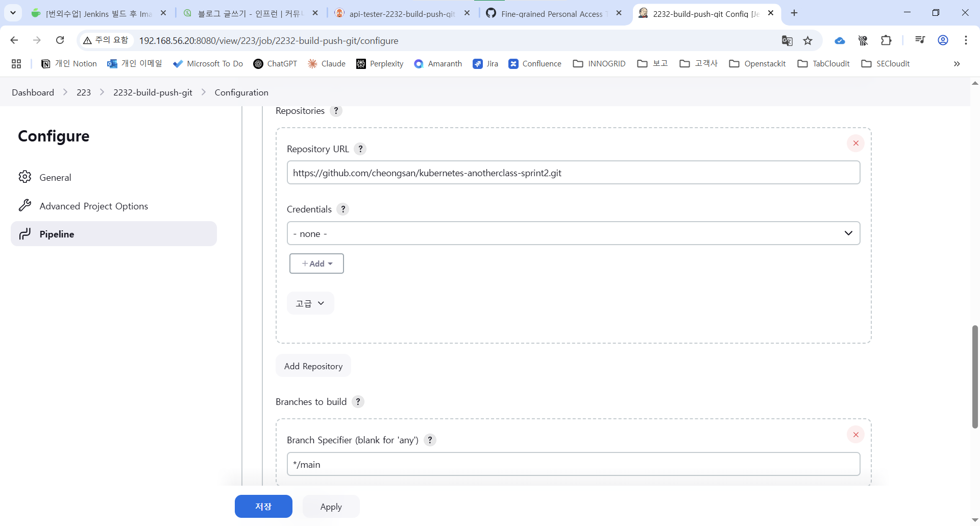Reload the Jenkins configure page
Screen dimensions: 980x526
click(60, 40)
